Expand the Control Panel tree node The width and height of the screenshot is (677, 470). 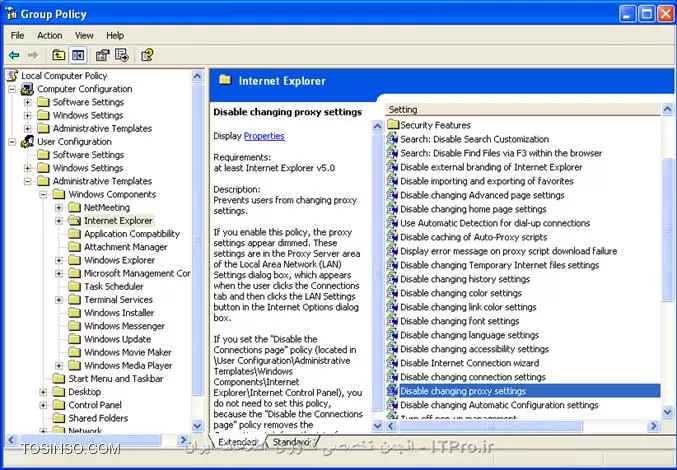44,405
